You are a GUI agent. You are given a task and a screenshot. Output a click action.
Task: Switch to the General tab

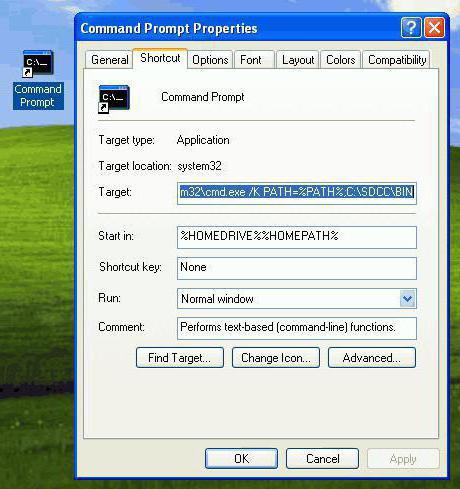pos(109,60)
